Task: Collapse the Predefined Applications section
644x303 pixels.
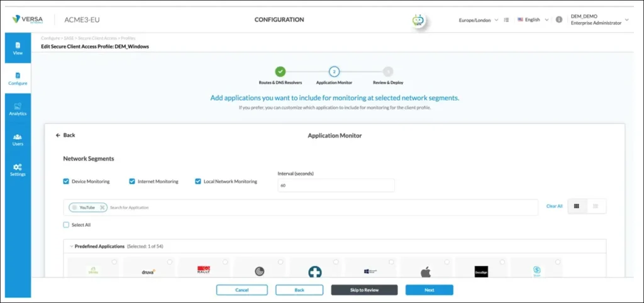Action: pos(72,246)
